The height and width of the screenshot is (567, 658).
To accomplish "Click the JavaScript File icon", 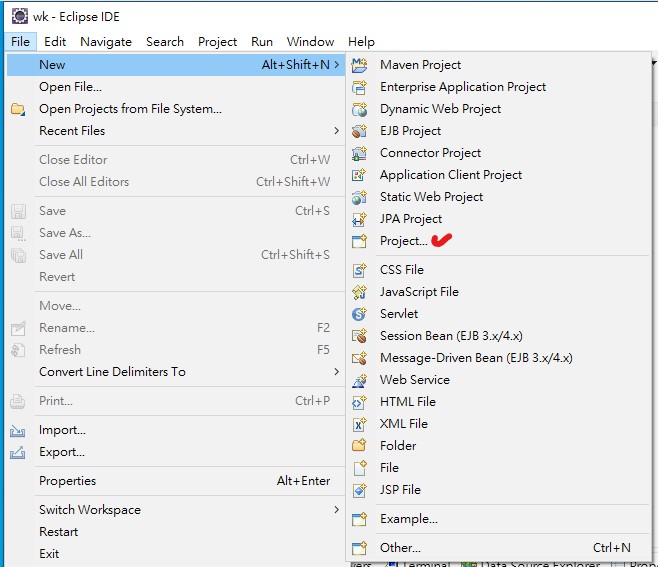I will [359, 292].
